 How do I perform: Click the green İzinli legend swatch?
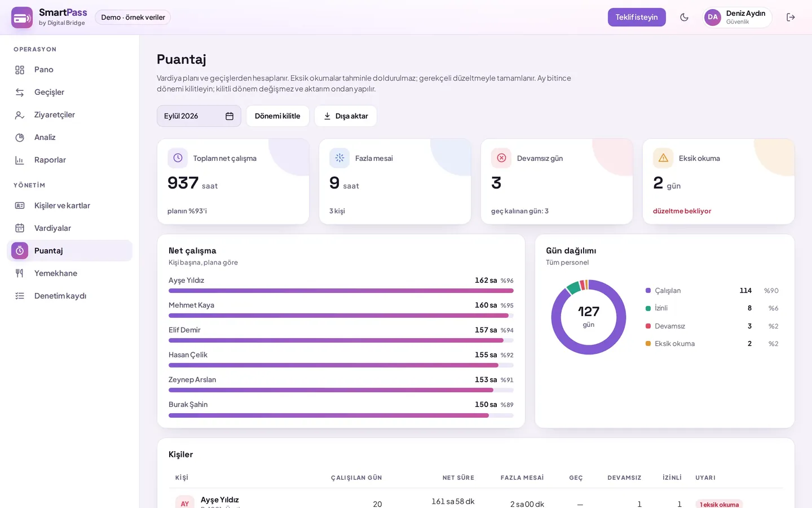[648, 308]
